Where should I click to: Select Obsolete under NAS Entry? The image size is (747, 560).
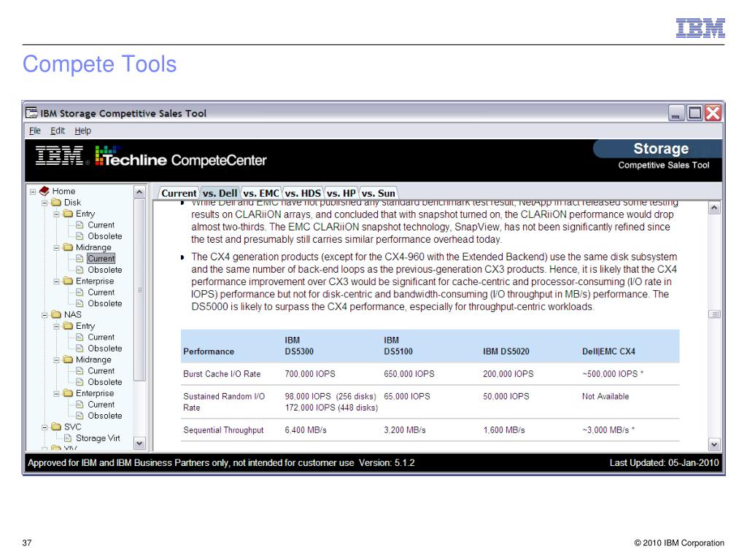point(105,348)
